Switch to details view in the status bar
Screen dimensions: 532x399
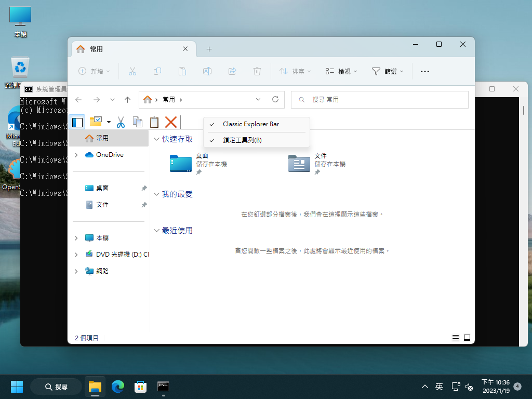click(455, 337)
